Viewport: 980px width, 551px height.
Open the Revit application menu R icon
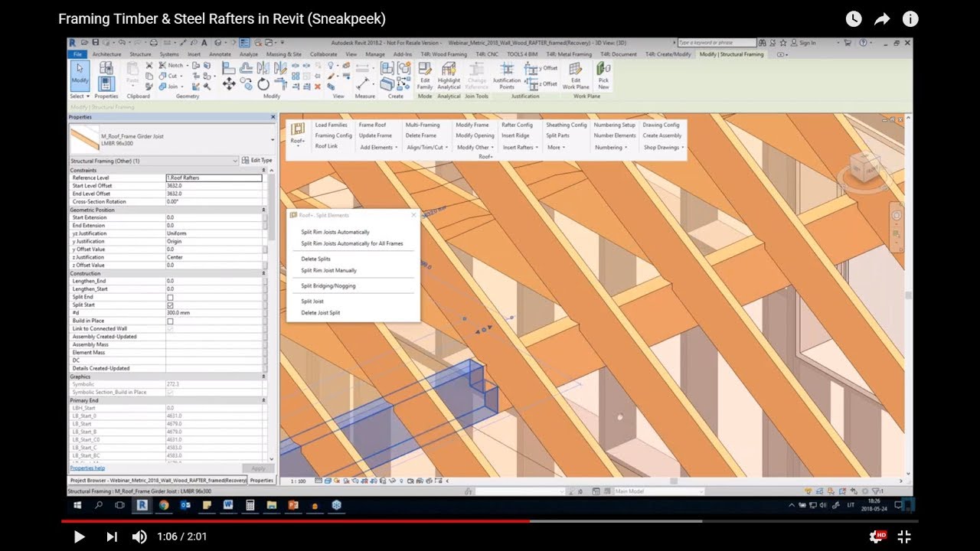73,43
